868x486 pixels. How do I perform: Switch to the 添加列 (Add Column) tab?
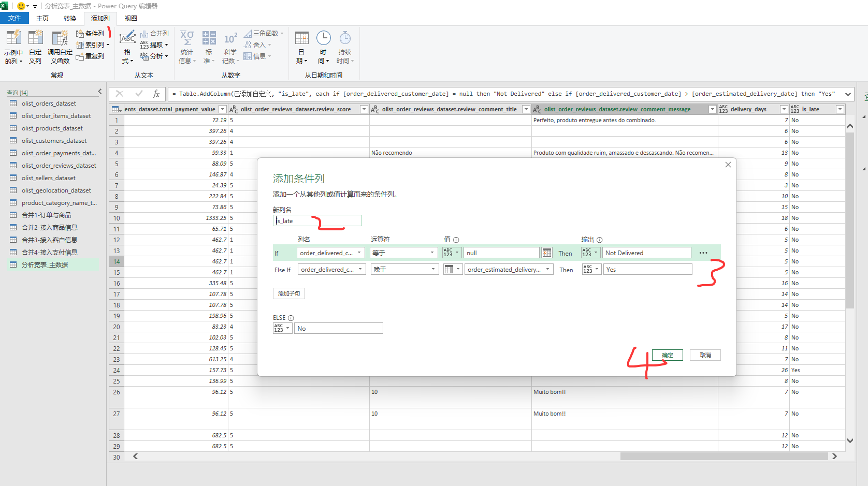click(x=100, y=18)
